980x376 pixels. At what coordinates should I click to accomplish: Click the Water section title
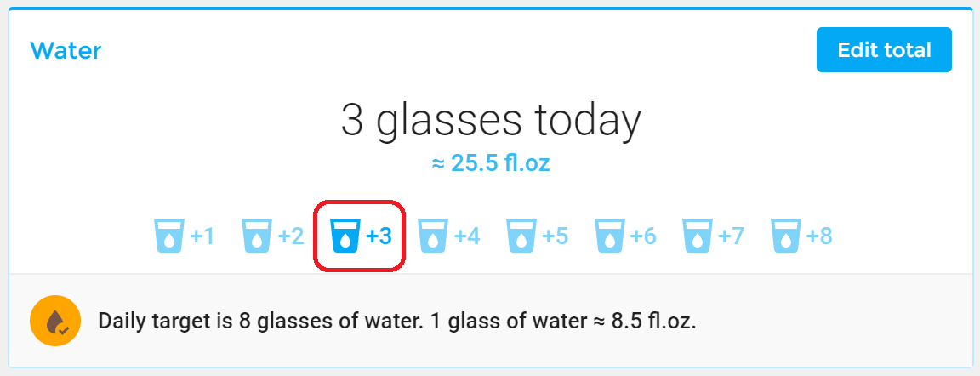pyautogui.click(x=66, y=50)
